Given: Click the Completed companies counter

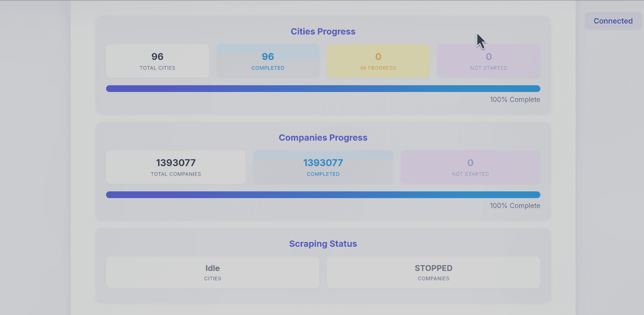Looking at the screenshot, I should (x=323, y=163).
